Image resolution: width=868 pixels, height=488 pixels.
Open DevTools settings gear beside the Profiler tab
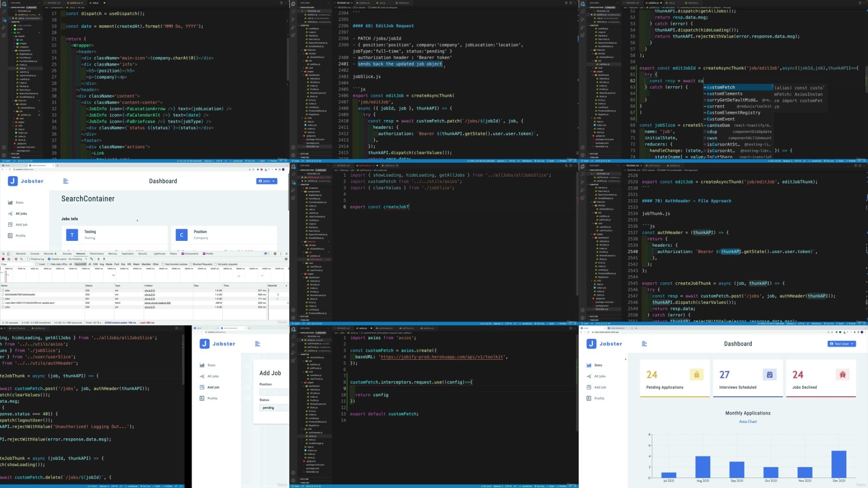275,253
